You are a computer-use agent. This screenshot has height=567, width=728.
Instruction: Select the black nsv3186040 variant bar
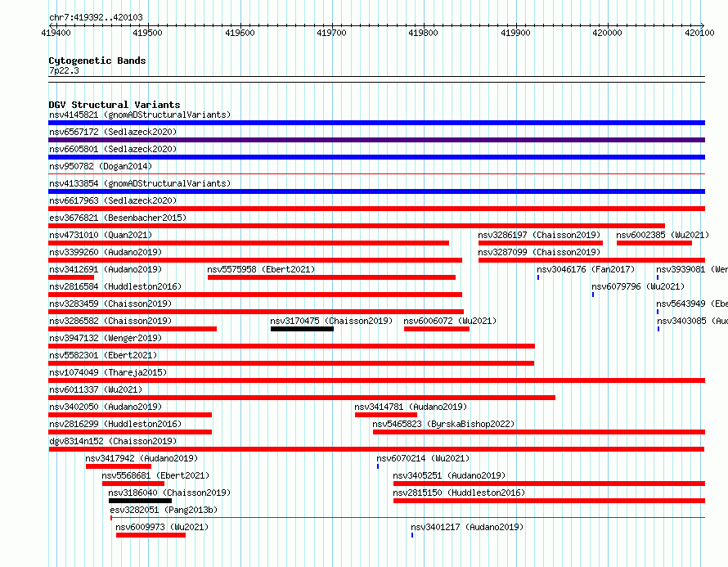(140, 501)
